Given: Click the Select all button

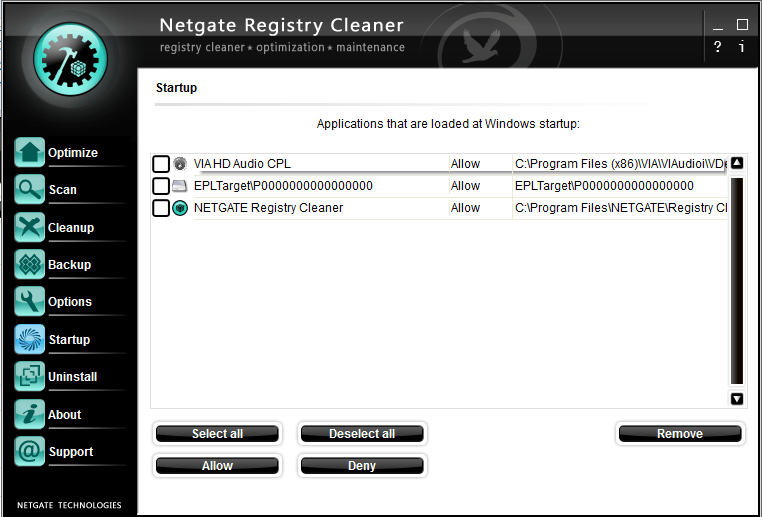Looking at the screenshot, I should (x=217, y=433).
